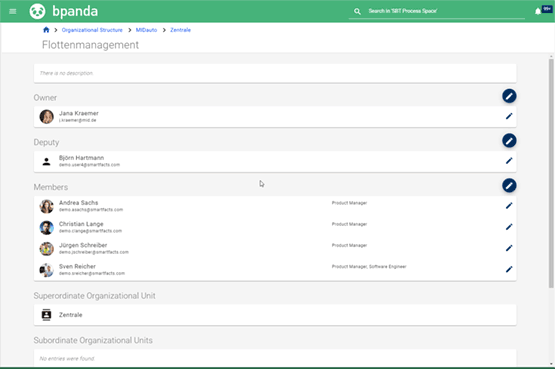Open MIDauto breadcrumb link

tap(146, 30)
